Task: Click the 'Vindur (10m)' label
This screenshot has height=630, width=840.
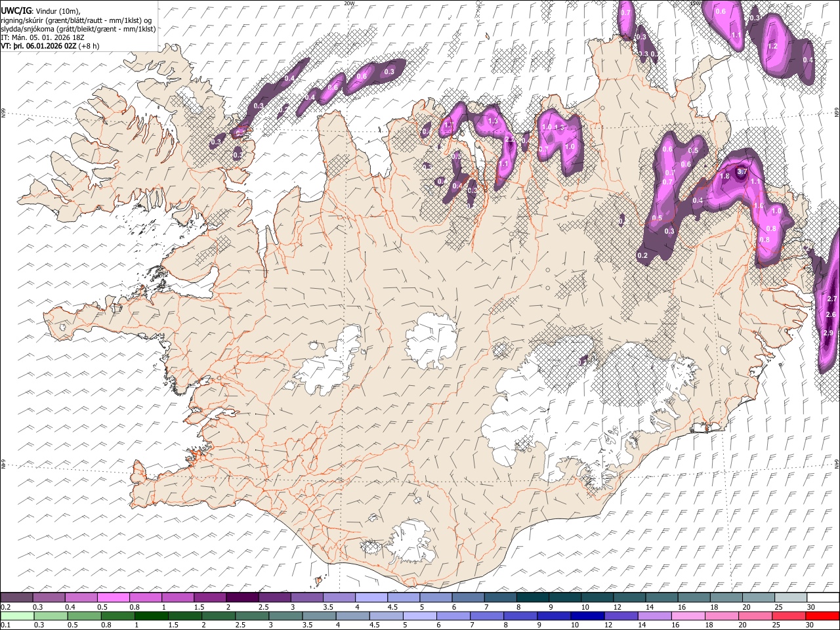Action: [x=58, y=10]
